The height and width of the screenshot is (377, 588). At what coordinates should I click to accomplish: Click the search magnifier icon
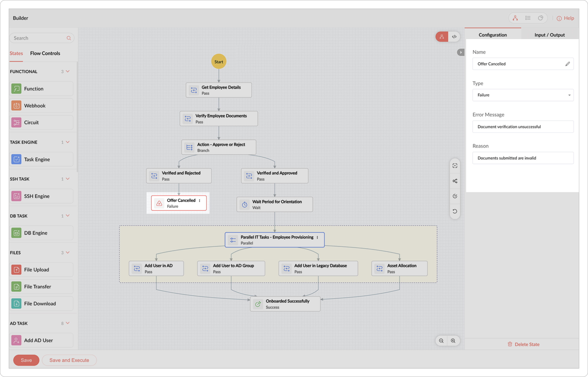[69, 38]
